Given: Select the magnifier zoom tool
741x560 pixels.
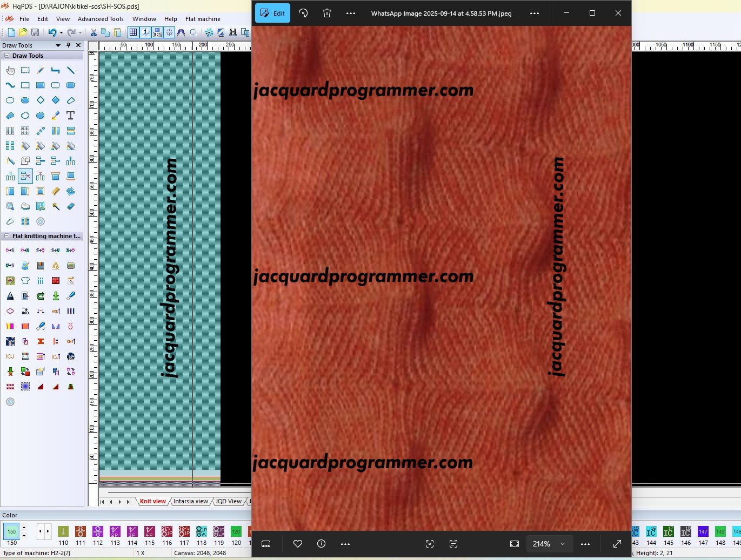Looking at the screenshot, I should point(10,206).
